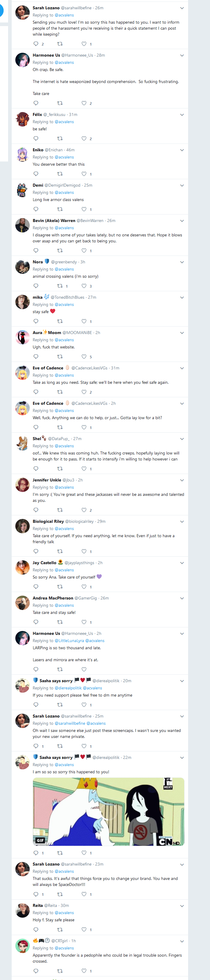Retweet Shel's 'oof' reply tweet
Viewport: 210px width, 980px height.
(x=60, y=468)
